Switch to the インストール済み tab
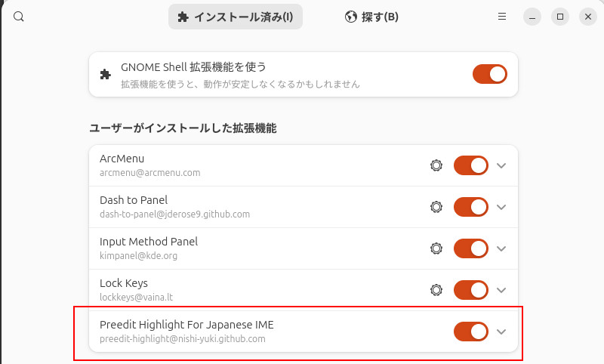 click(x=236, y=17)
